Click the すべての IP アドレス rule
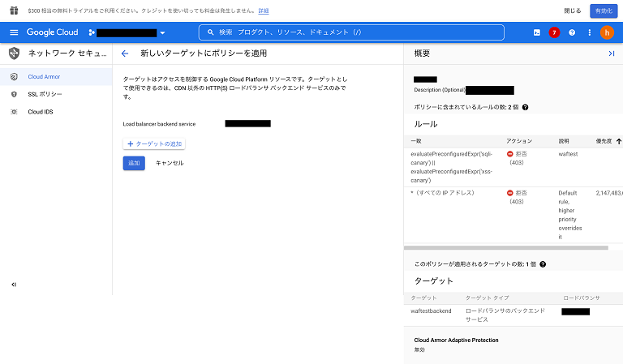 coord(443,193)
